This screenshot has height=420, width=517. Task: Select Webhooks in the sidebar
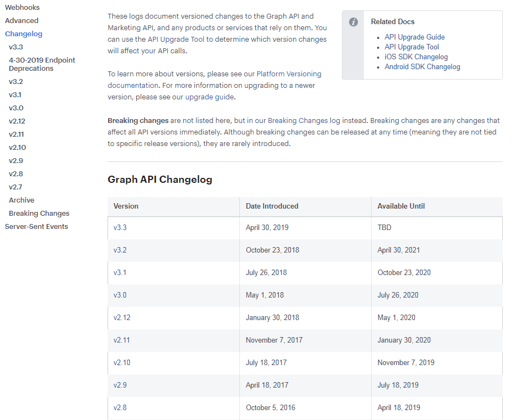tap(23, 7)
